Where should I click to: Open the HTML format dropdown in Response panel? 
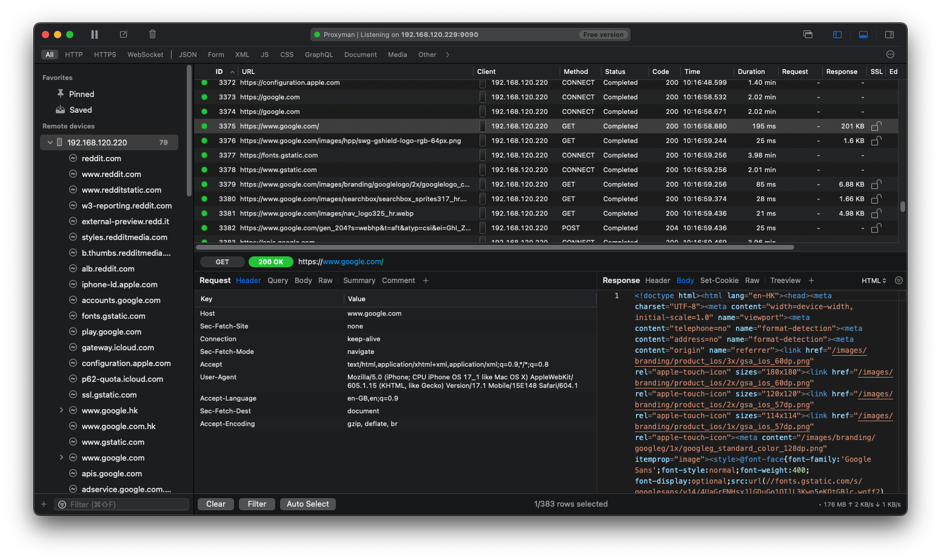[873, 280]
